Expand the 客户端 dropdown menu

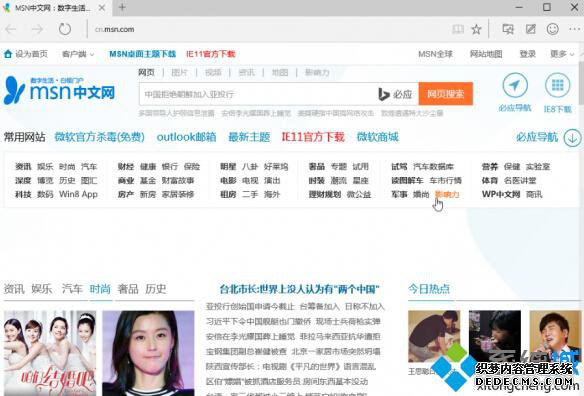[78, 54]
